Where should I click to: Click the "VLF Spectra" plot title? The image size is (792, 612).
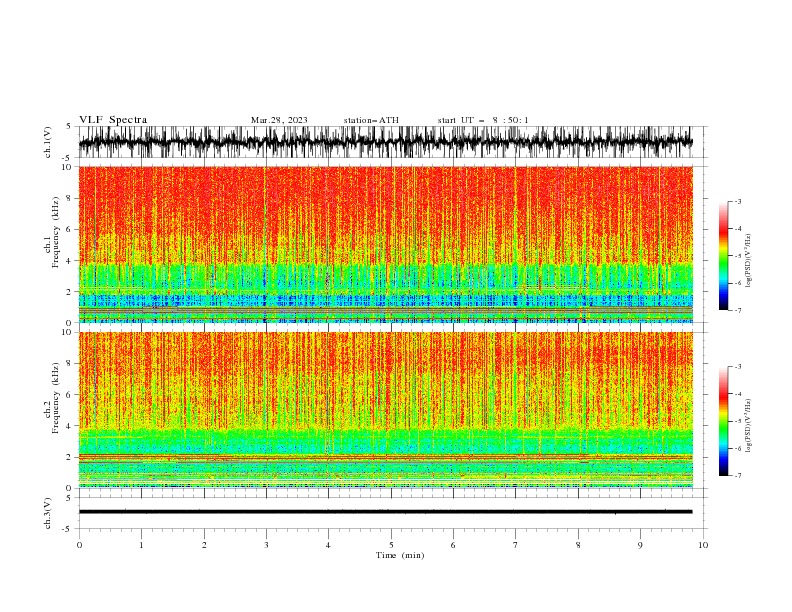[x=113, y=120]
